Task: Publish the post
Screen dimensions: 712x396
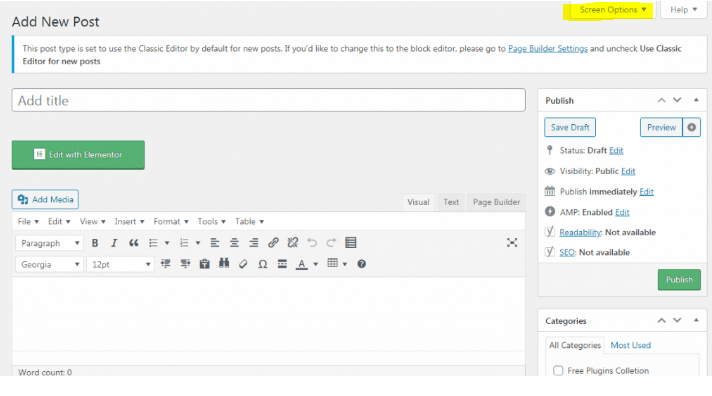Action: [x=679, y=280]
